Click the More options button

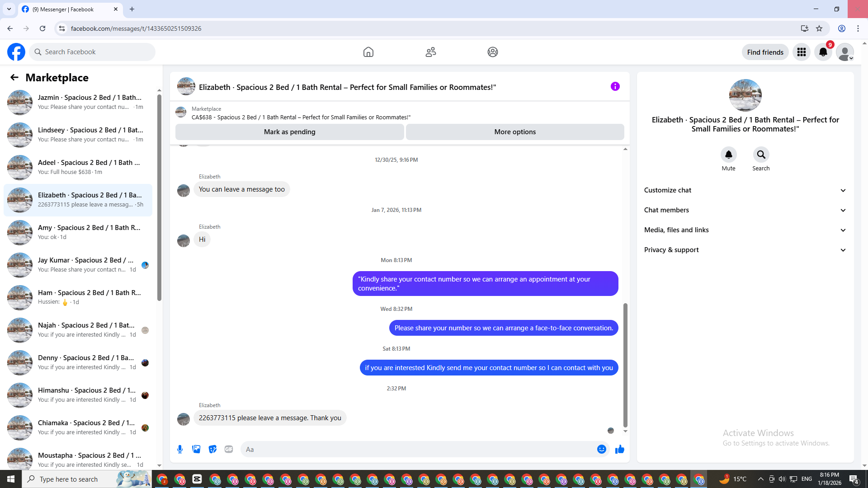tap(515, 132)
